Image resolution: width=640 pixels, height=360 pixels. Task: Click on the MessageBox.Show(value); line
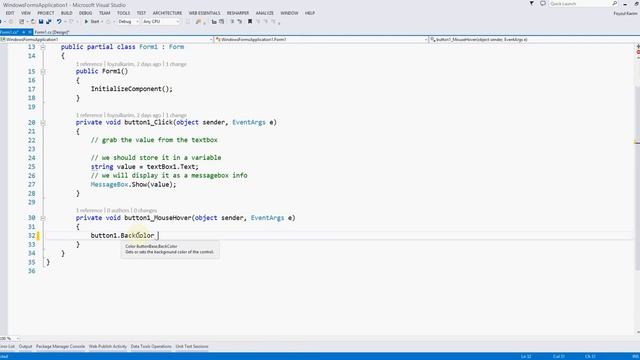133,184
